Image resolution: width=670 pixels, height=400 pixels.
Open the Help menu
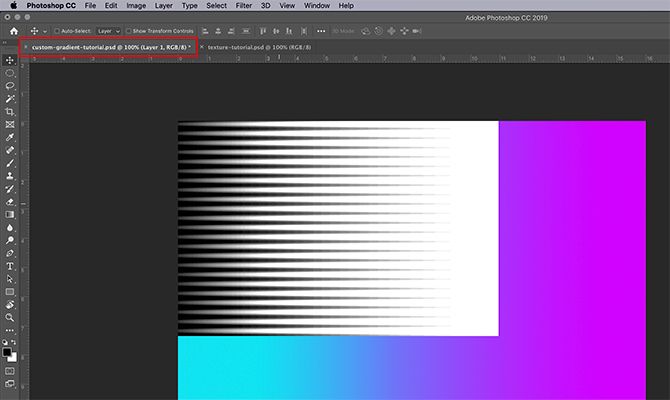point(346,6)
